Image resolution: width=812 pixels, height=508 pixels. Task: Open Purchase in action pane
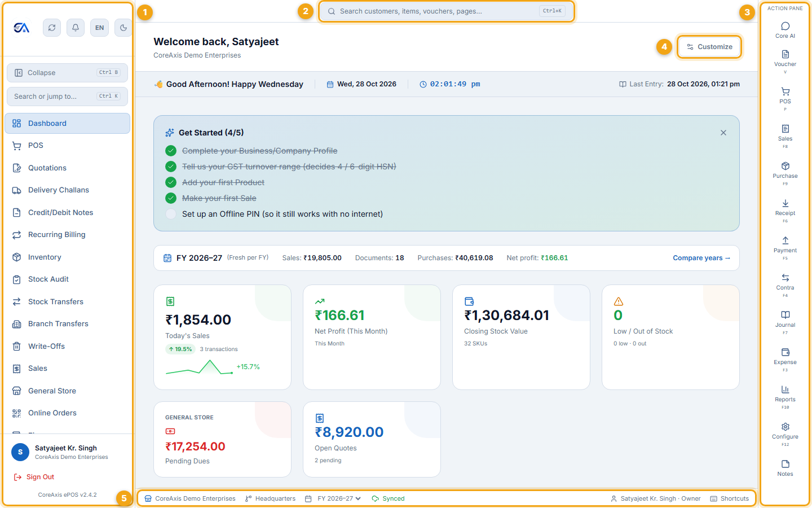point(785,173)
